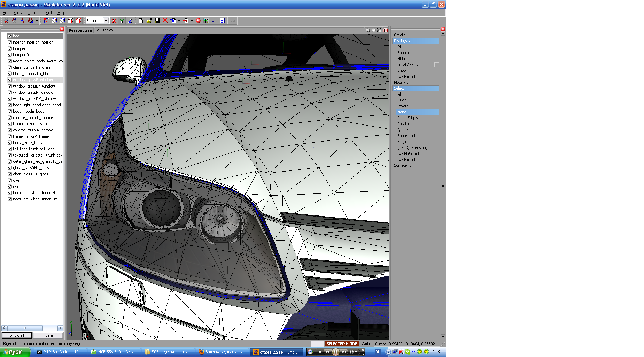Open the red sphere materials editor
Image resolution: width=644 pixels, height=357 pixels.
pos(198,21)
